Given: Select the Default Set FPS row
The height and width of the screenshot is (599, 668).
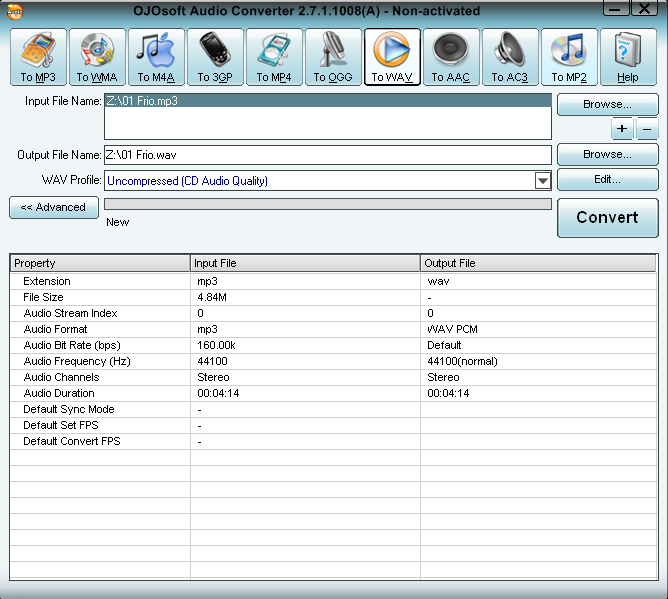Looking at the screenshot, I should 333,425.
